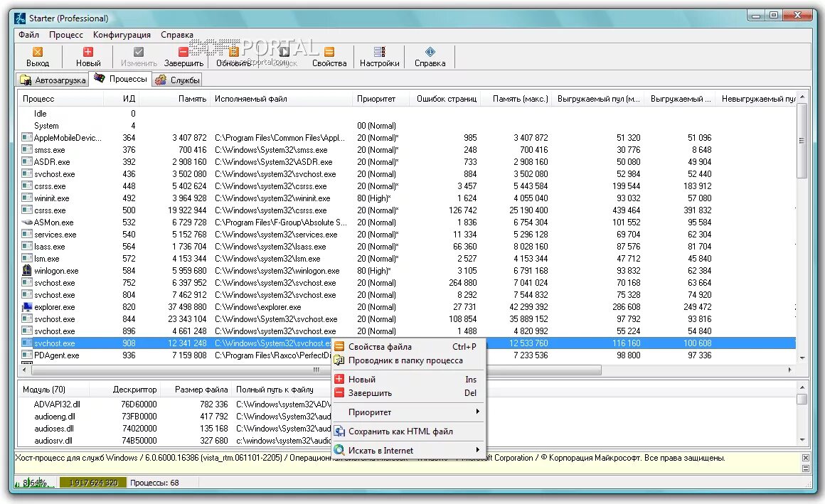Click process list vertical scrollbar down arrow
The height and width of the screenshot is (504, 825).
[802, 358]
